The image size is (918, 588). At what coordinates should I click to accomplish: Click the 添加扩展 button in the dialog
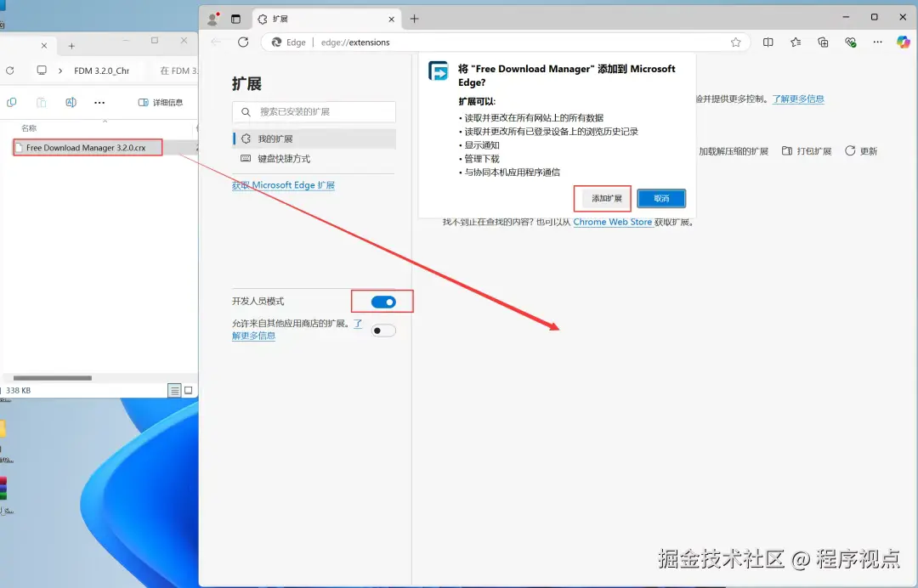point(602,198)
